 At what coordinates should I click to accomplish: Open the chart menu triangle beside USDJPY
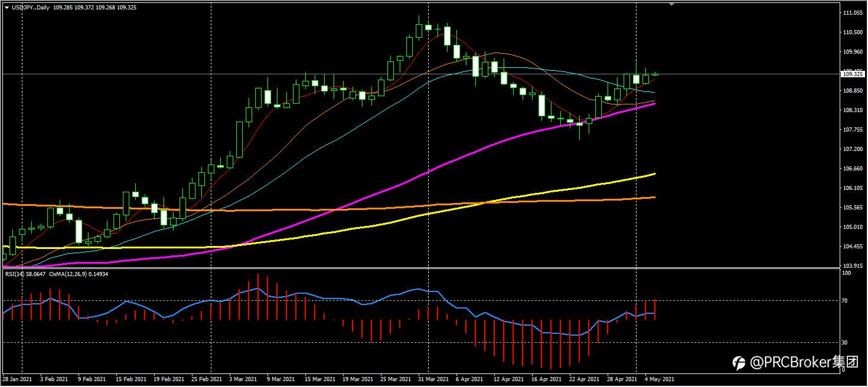[5, 8]
